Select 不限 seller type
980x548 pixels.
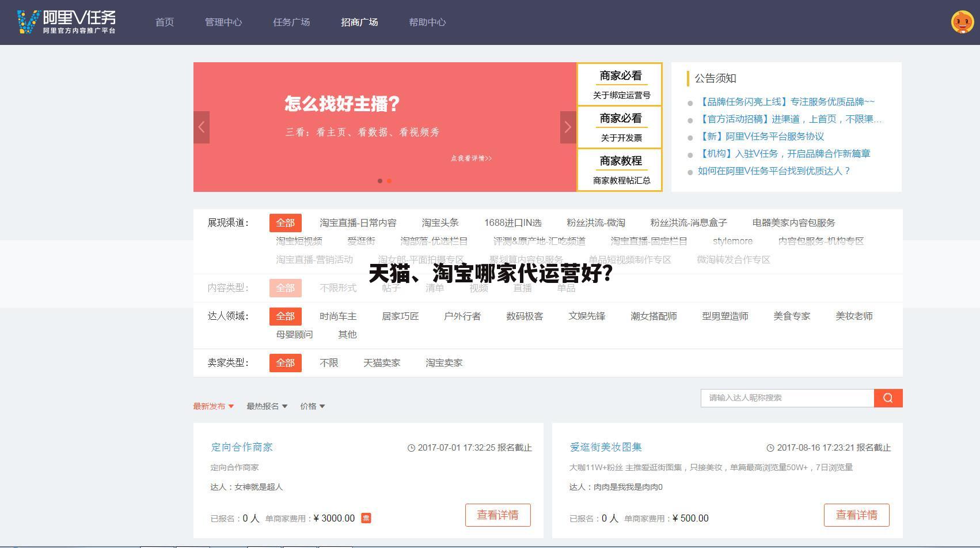click(329, 363)
